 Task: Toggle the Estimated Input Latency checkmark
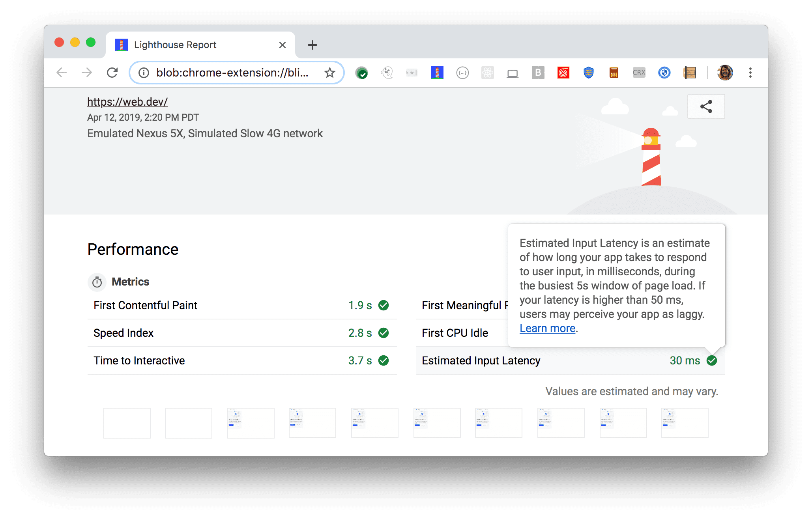pos(713,360)
